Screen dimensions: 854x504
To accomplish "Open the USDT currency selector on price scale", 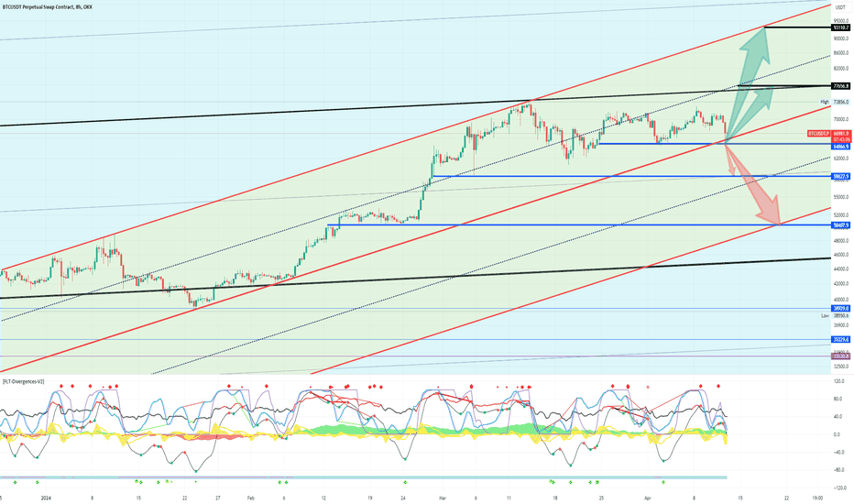I will pos(840,7).
